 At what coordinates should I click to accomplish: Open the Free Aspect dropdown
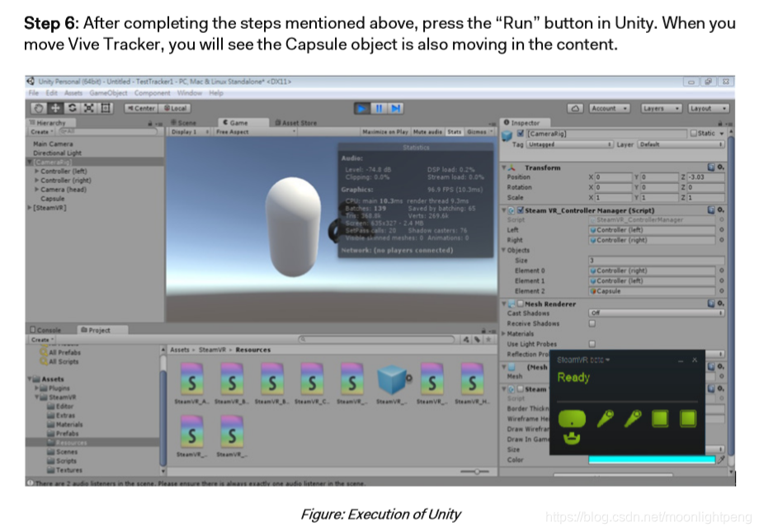255,132
